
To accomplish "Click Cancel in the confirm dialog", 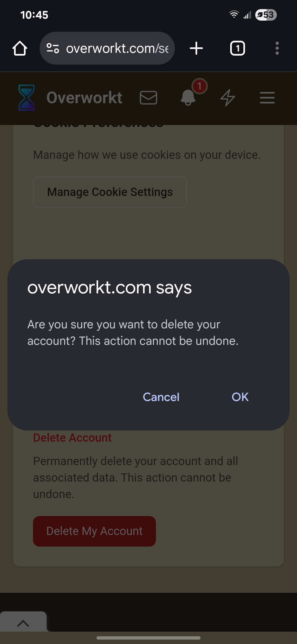I will [x=161, y=397].
